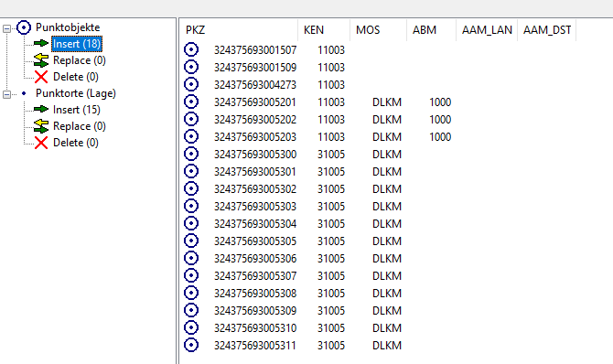Screen dimensions: 613x364
Task: Click the ABM value 1000 for 324375693005203
Action: tap(440, 137)
